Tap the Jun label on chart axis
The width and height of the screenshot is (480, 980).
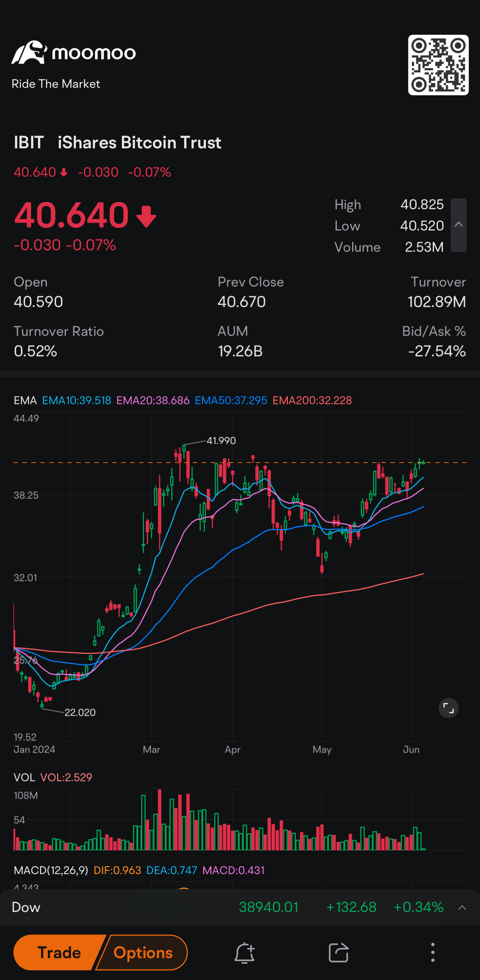pyautogui.click(x=411, y=749)
